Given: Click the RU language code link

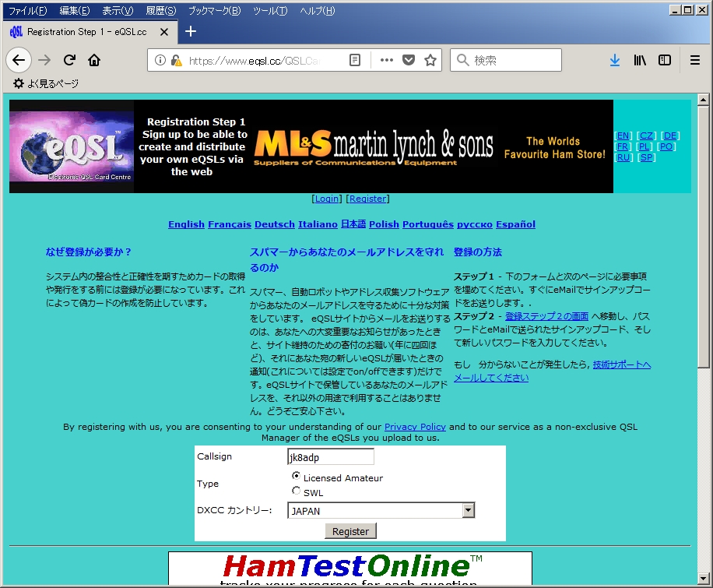Looking at the screenshot, I should tap(623, 157).
